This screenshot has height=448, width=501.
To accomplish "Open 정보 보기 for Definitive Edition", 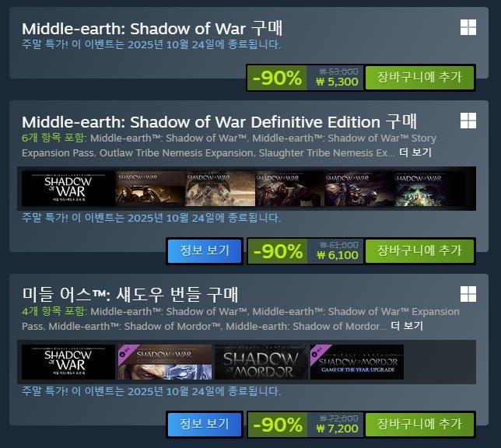I will [205, 251].
